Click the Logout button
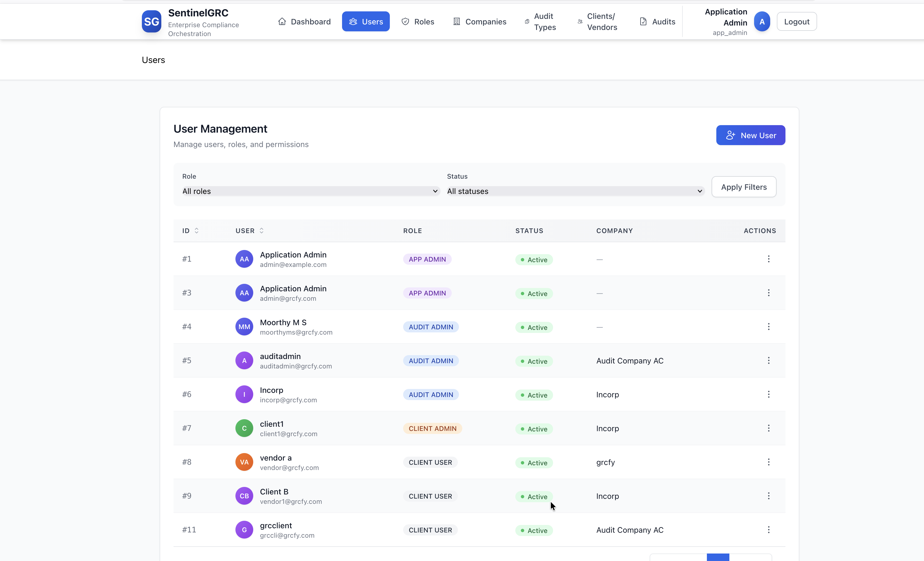The height and width of the screenshot is (561, 924). coord(797,21)
